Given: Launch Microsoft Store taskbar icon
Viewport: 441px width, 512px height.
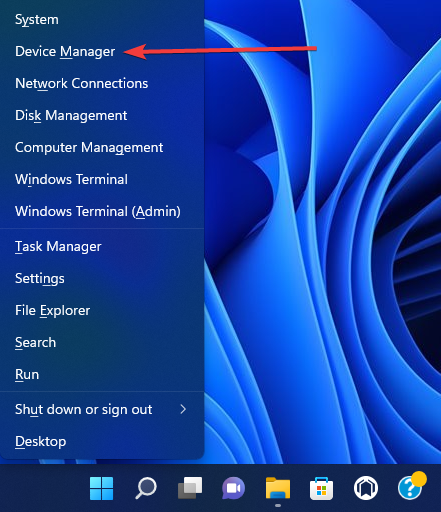Looking at the screenshot, I should coord(322,489).
